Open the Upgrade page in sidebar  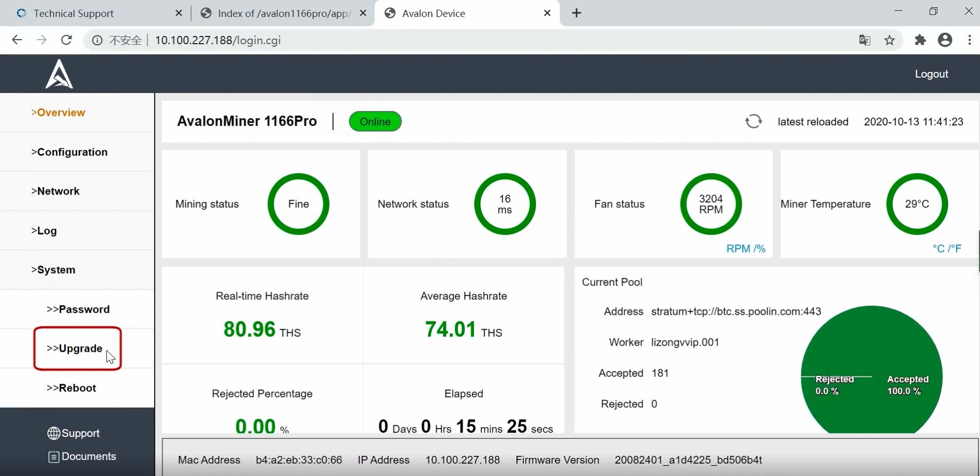coord(75,348)
